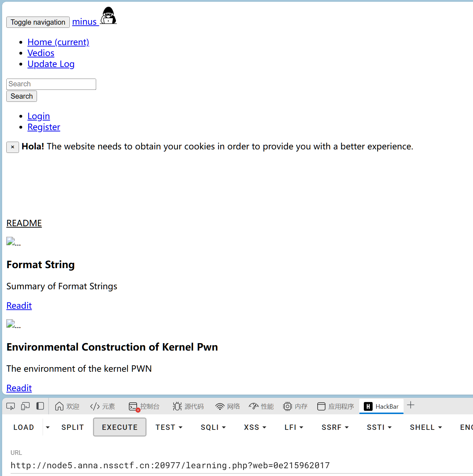Click the Update Log link
Screen dimensions: 473x476
tap(51, 64)
